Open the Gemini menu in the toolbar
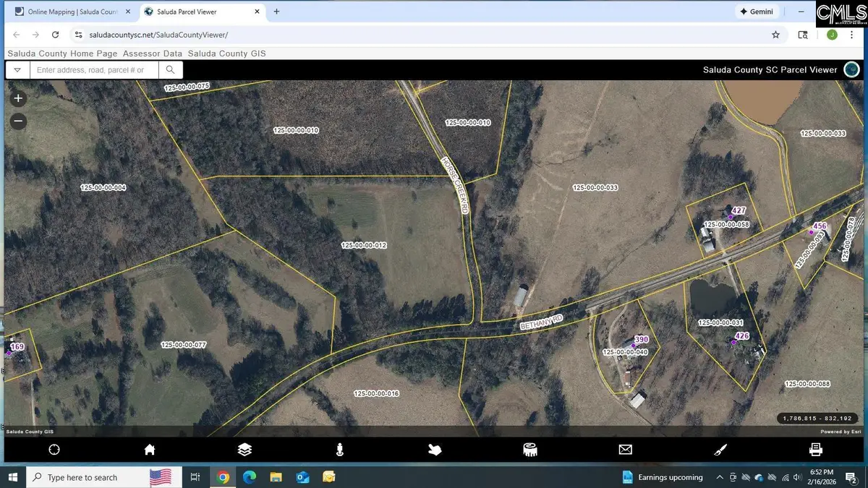 (757, 11)
